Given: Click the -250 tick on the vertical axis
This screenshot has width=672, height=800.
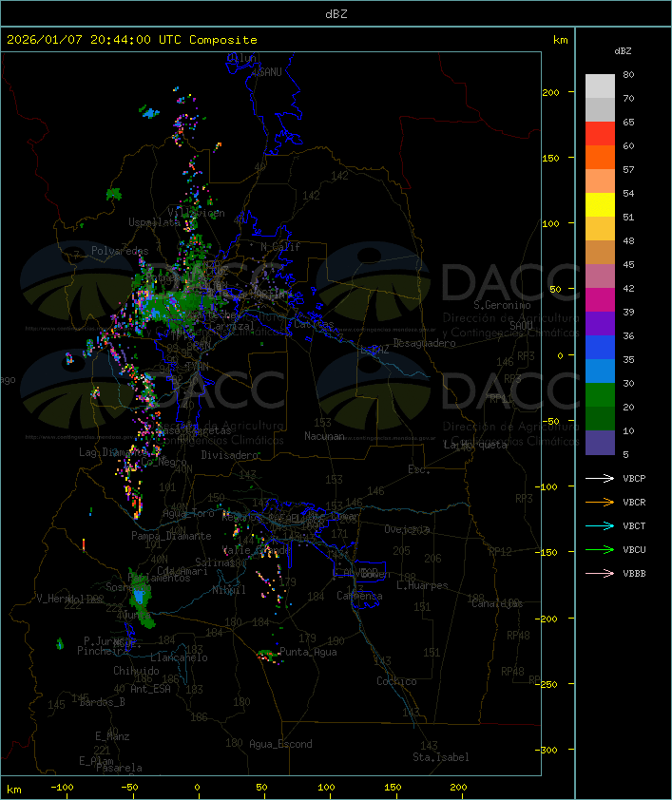Looking at the screenshot, I should click(x=547, y=684).
